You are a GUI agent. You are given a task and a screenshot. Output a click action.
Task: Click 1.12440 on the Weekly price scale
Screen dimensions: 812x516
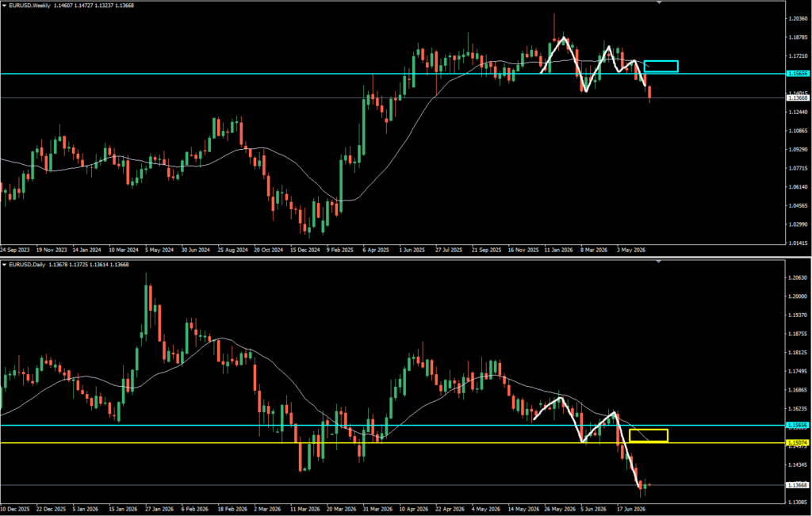tap(798, 112)
